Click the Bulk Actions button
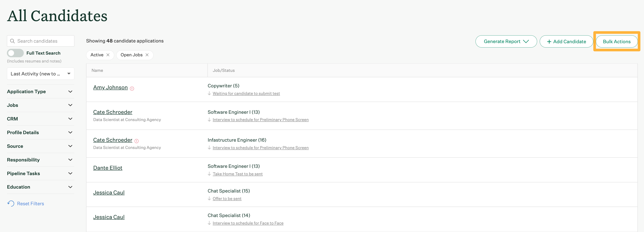Viewport: 644px width, 232px height. (x=616, y=41)
